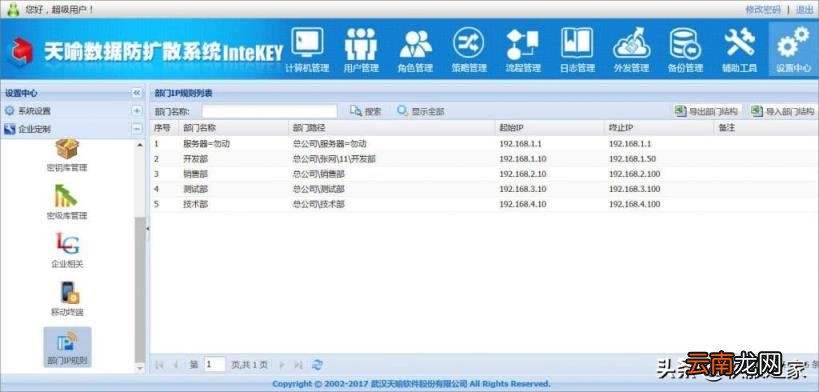Click path 总公司\销售部 cell
Screen dimensions: 819x392
pos(319,174)
